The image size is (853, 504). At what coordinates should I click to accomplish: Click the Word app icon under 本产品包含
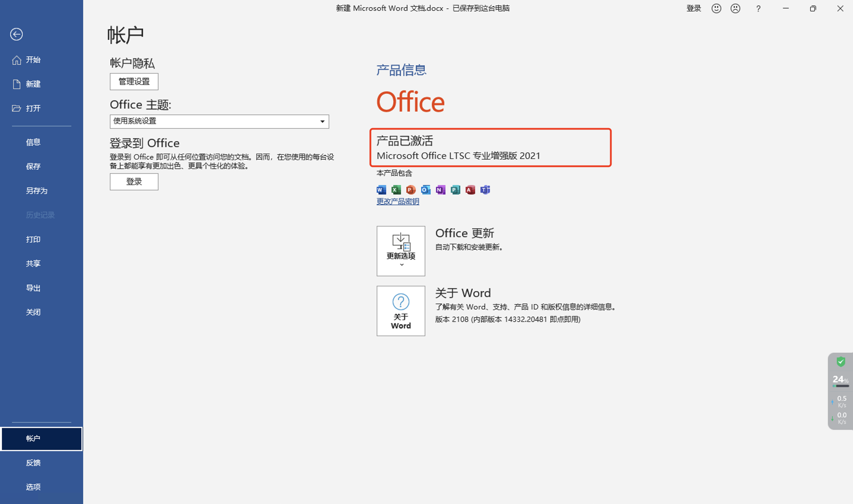coord(381,190)
